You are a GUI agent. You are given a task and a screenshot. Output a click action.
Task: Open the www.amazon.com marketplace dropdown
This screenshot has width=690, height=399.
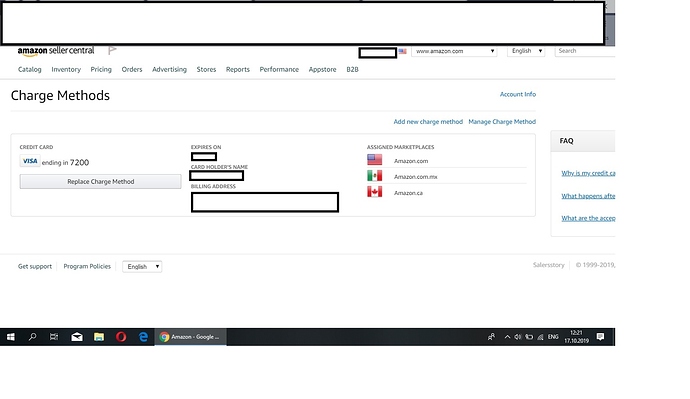[455, 51]
